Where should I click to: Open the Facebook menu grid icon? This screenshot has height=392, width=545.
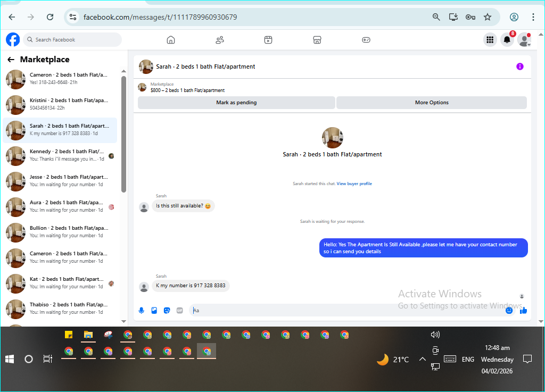(x=490, y=40)
